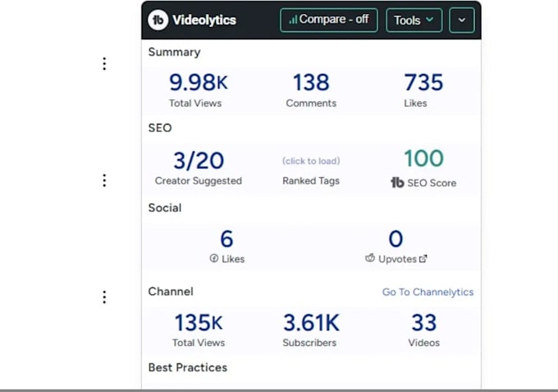
Task: Open three-dot menu beside Channel section
Action: (x=104, y=297)
